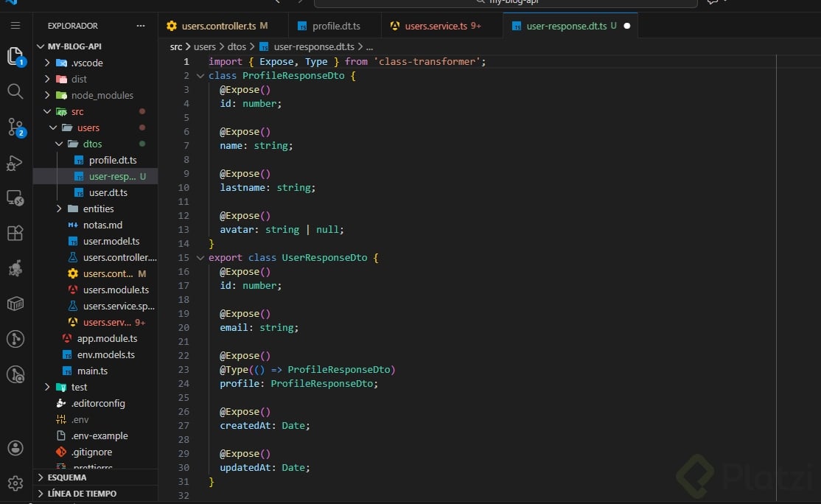Open the .gitignore file
Viewport: 821px width, 504px height.
95,452
